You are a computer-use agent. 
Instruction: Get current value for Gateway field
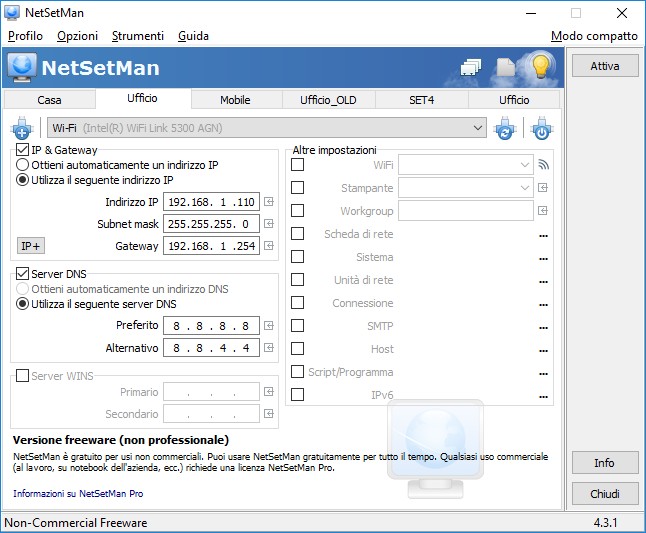coord(269,246)
